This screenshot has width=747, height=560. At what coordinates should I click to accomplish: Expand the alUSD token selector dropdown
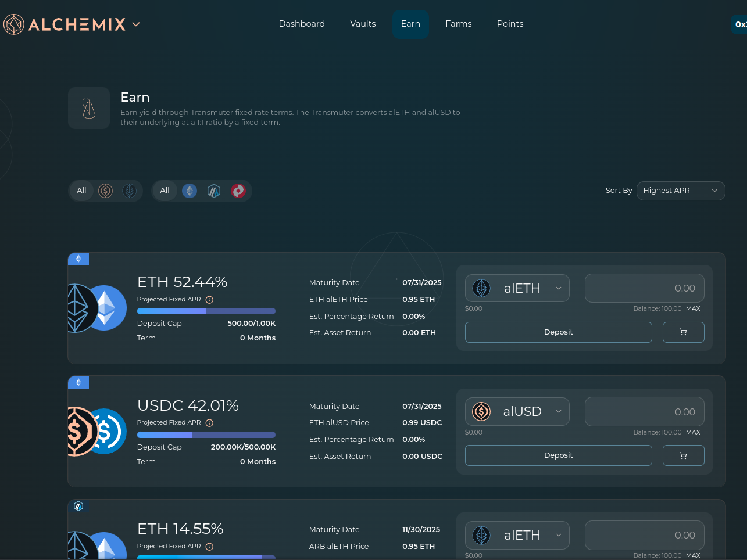point(517,411)
